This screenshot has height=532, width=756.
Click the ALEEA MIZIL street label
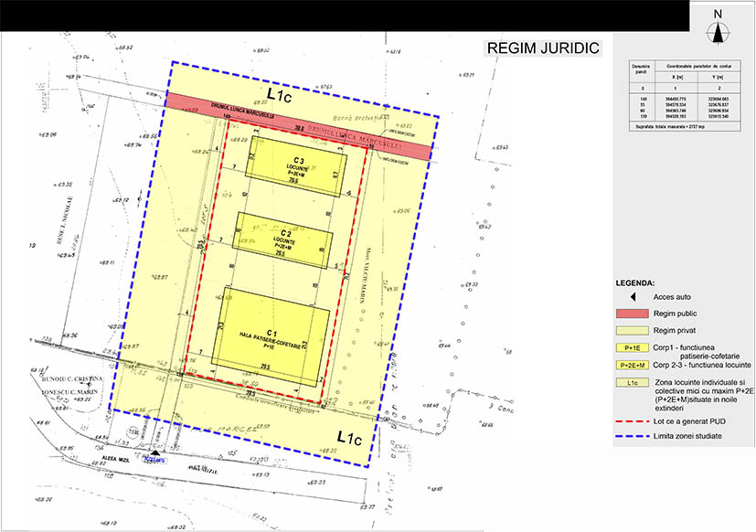(116, 458)
